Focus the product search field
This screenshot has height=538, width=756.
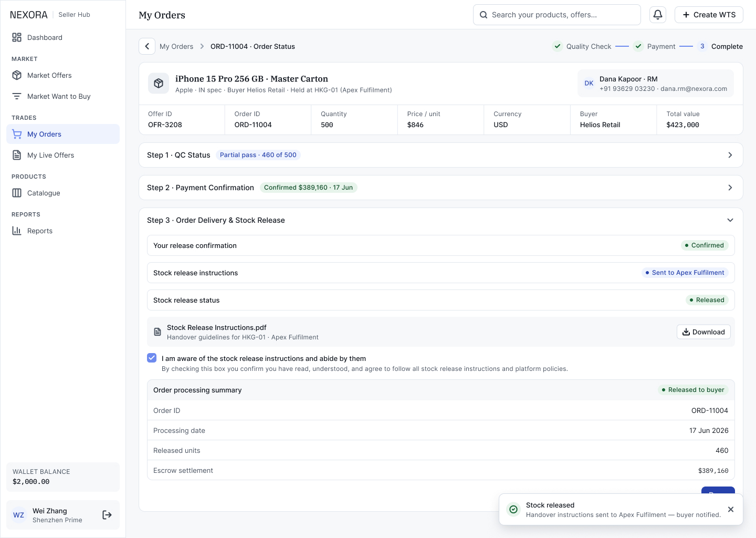[557, 15]
